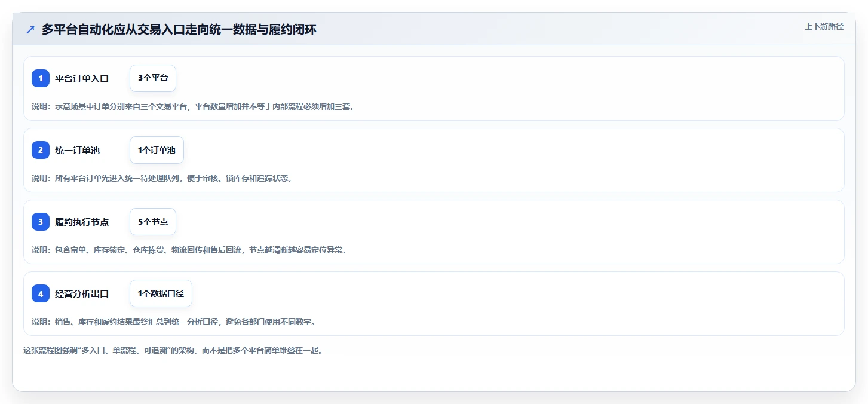Select the 1个数据口径 pill
Screen dimensions: 868x404
161,293
